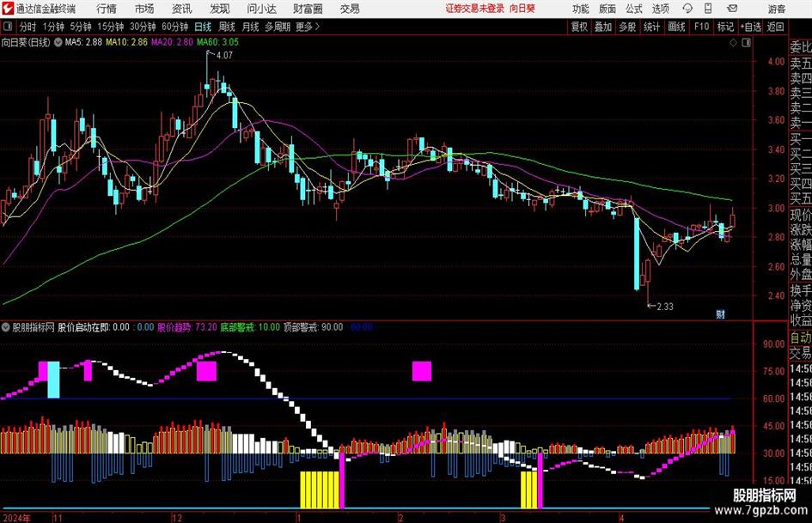
Task: Click the 2.33 low price marker
Action: tap(665, 307)
